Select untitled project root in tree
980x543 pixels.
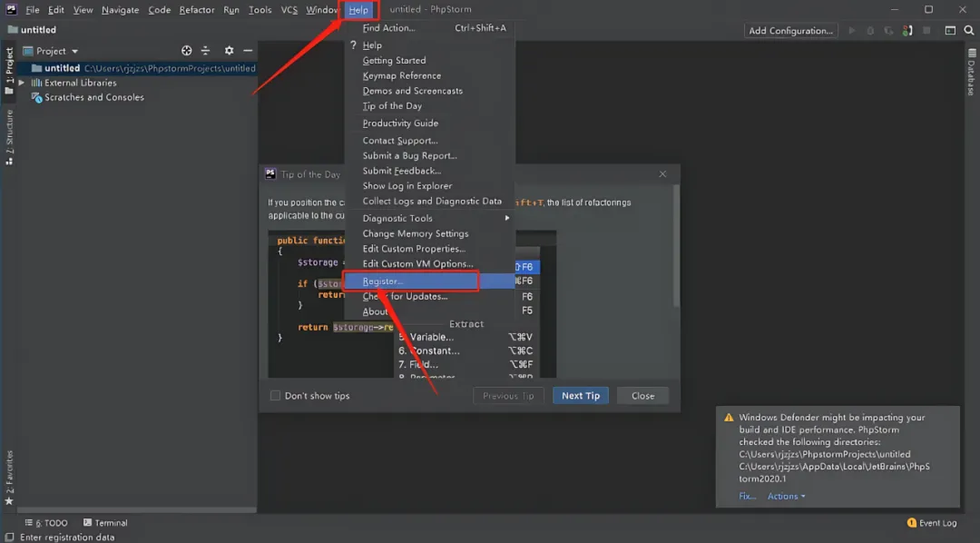pos(136,68)
